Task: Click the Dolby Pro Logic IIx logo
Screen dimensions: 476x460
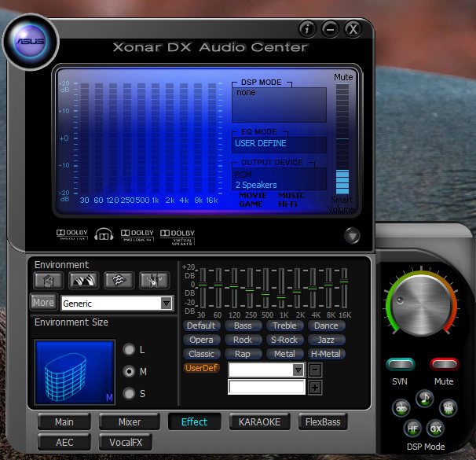Action: pyautogui.click(x=137, y=235)
